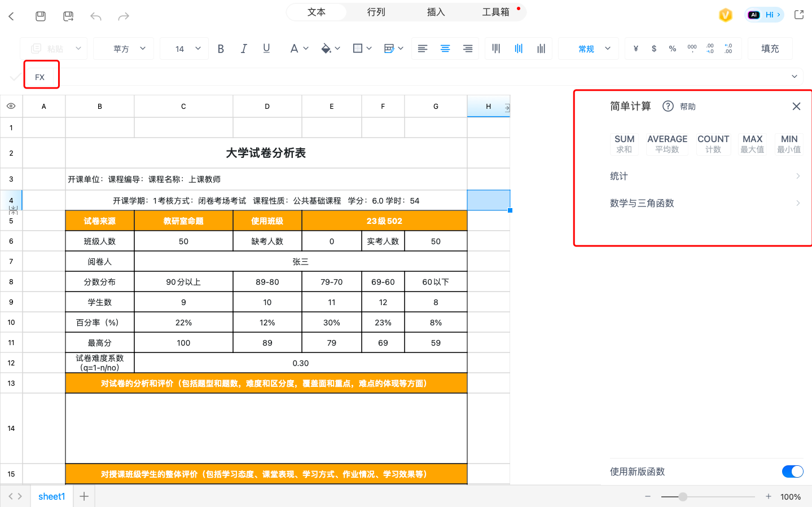Zoom out with minus button
The height and width of the screenshot is (507, 812).
[648, 497]
